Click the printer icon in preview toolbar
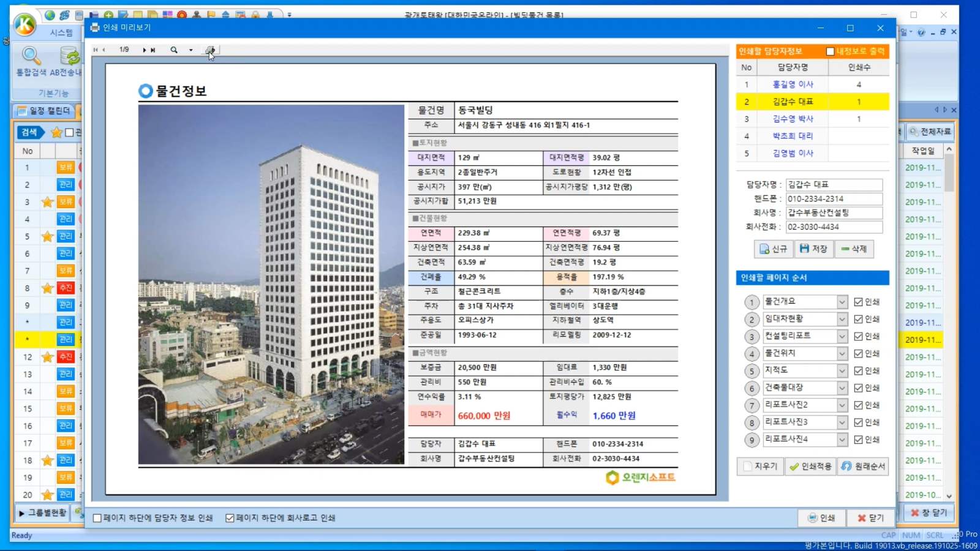 click(x=210, y=50)
